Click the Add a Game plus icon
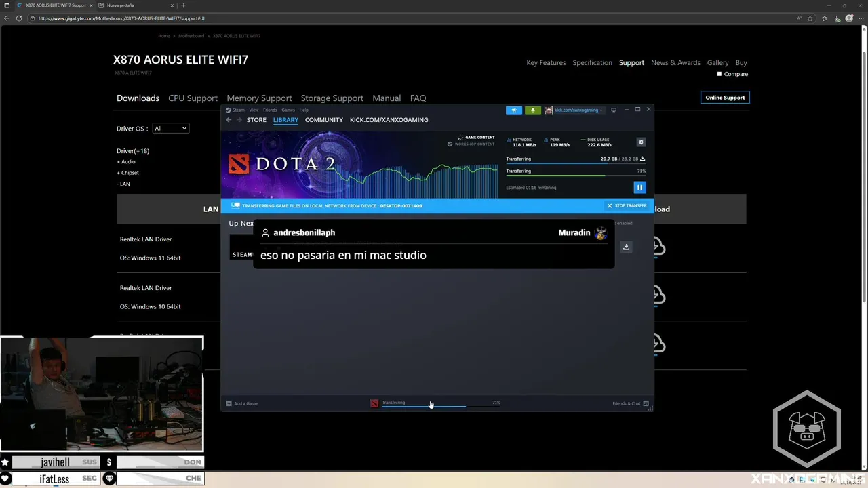The width and height of the screenshot is (868, 488). click(x=229, y=403)
